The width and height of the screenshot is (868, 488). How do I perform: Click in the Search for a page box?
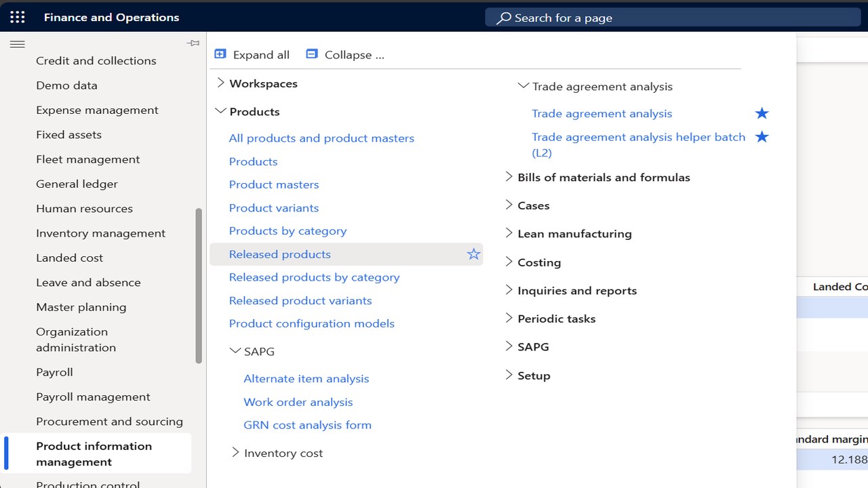(673, 18)
